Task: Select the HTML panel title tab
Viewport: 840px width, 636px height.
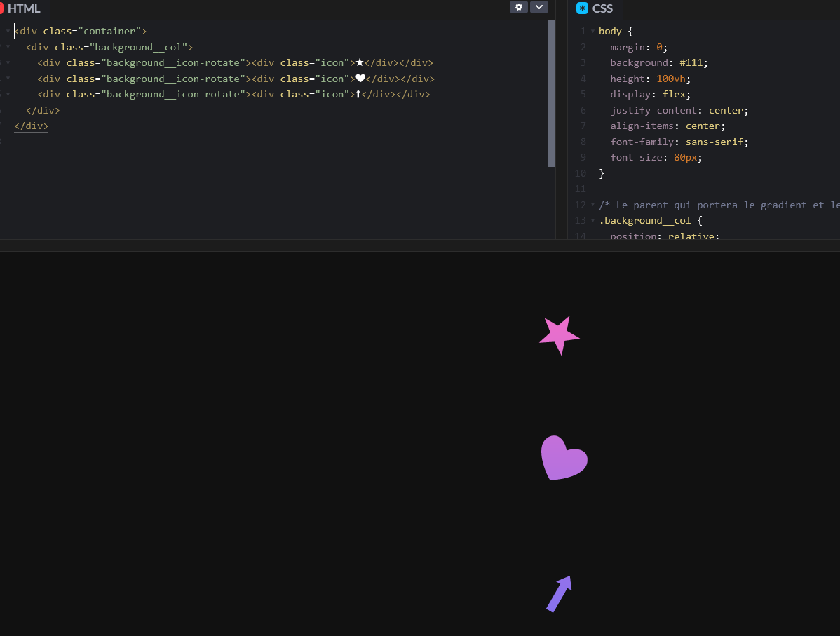Action: tap(24, 8)
